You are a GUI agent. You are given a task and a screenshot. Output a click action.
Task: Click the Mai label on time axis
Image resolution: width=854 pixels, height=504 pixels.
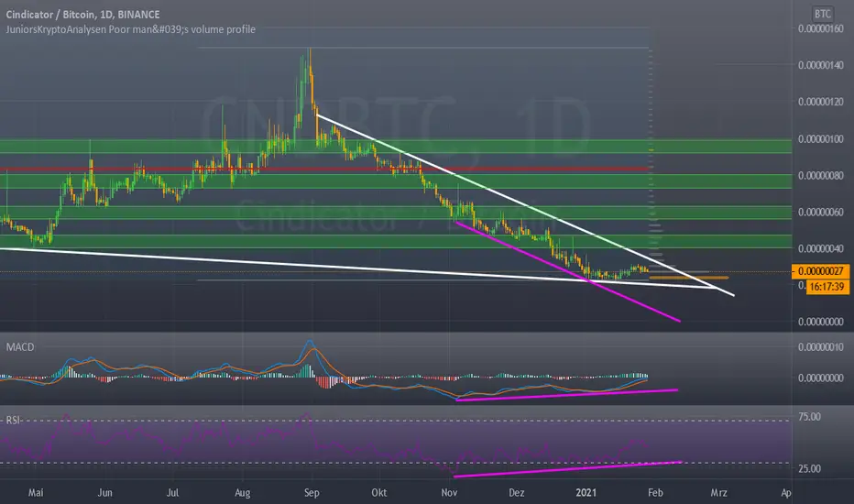point(36,493)
